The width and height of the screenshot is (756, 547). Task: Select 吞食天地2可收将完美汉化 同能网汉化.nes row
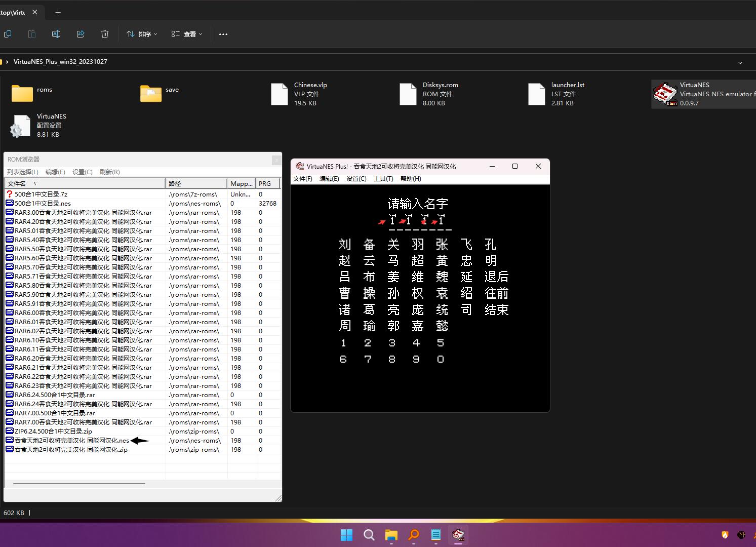click(x=142, y=440)
